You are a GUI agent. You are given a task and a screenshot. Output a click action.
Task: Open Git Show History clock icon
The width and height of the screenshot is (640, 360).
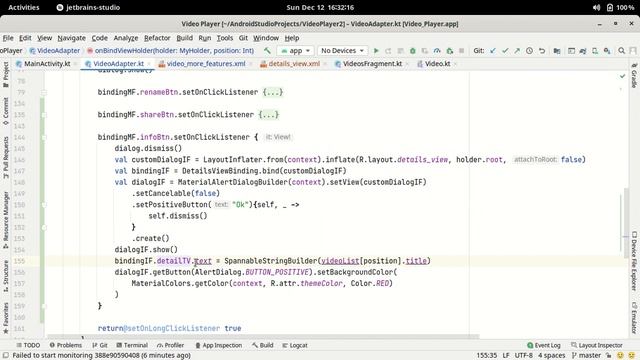coord(529,51)
